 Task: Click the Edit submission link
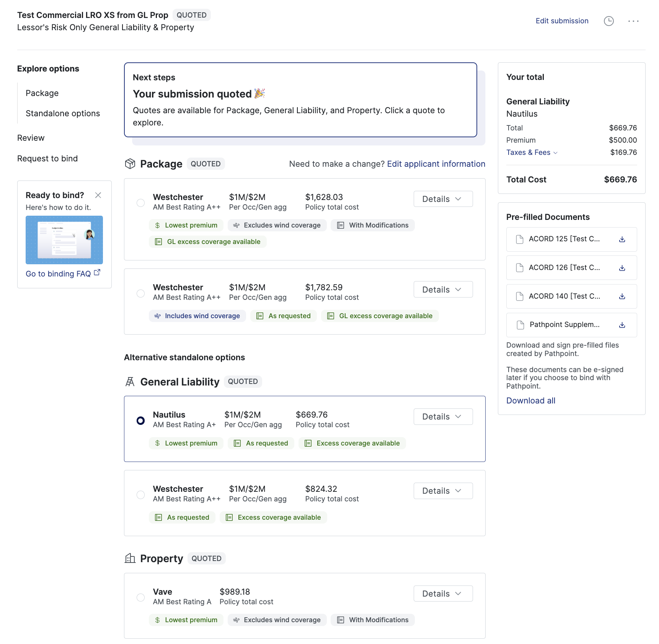tap(562, 21)
